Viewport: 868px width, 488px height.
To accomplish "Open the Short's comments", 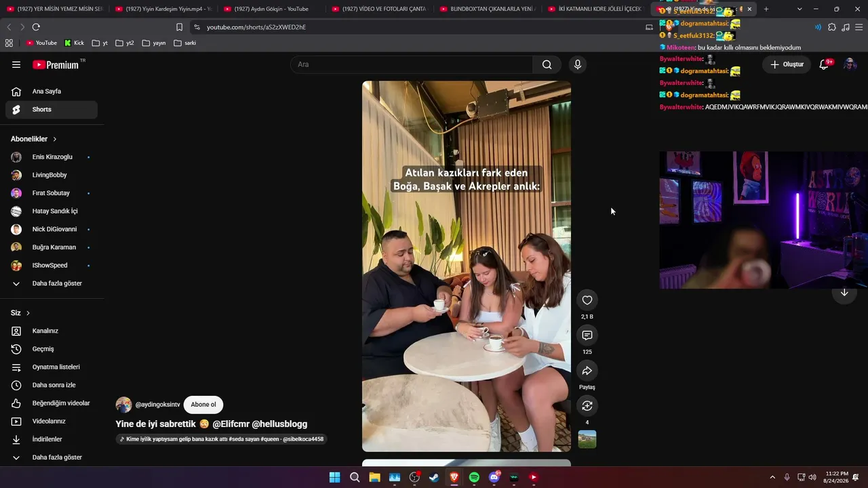I will pos(587,335).
